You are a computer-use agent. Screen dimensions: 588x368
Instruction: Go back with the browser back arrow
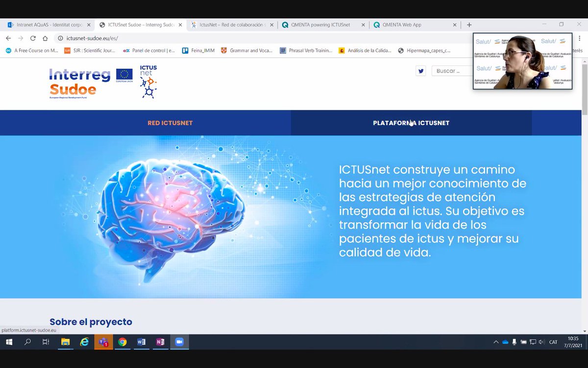[x=8, y=38]
